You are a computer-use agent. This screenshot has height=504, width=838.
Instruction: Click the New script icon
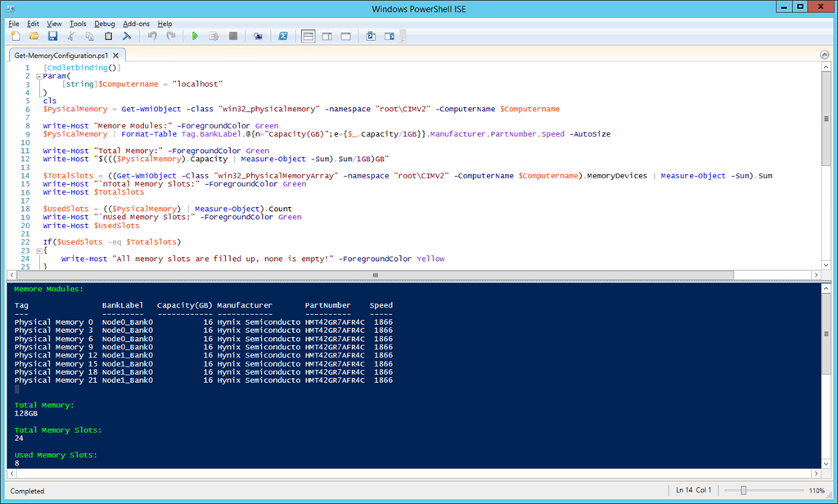(x=15, y=36)
